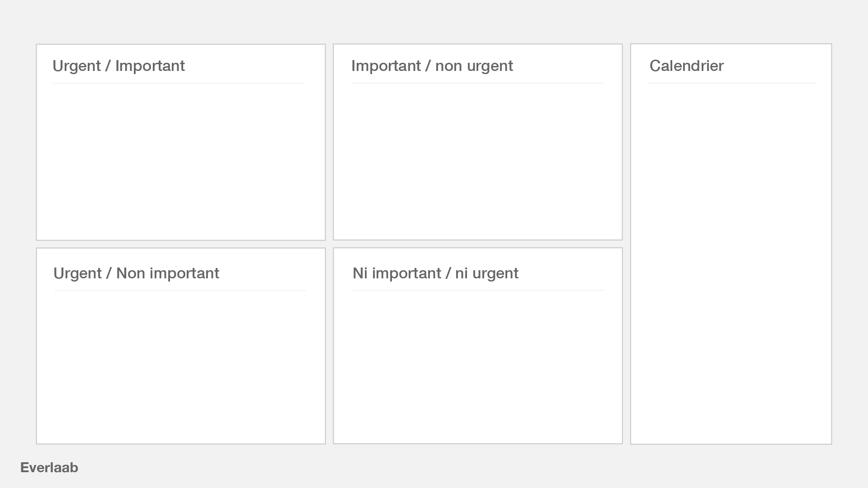Click the word 'non' in the top-middle title

tap(449, 66)
